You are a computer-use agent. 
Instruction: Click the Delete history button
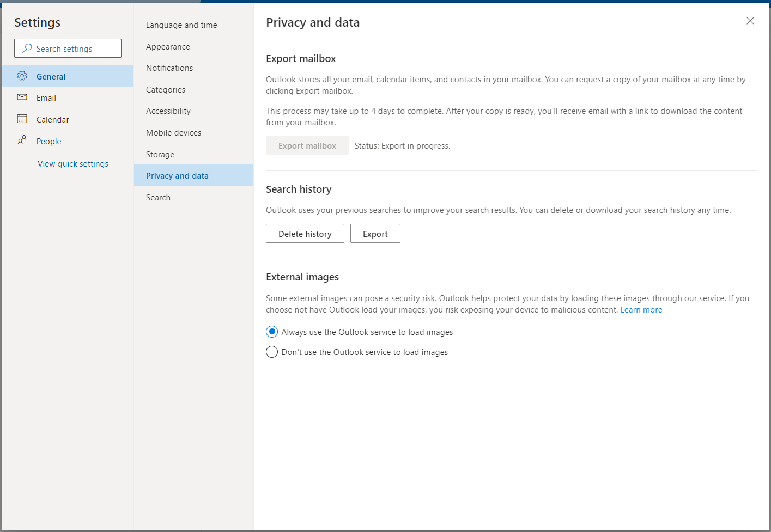305,234
